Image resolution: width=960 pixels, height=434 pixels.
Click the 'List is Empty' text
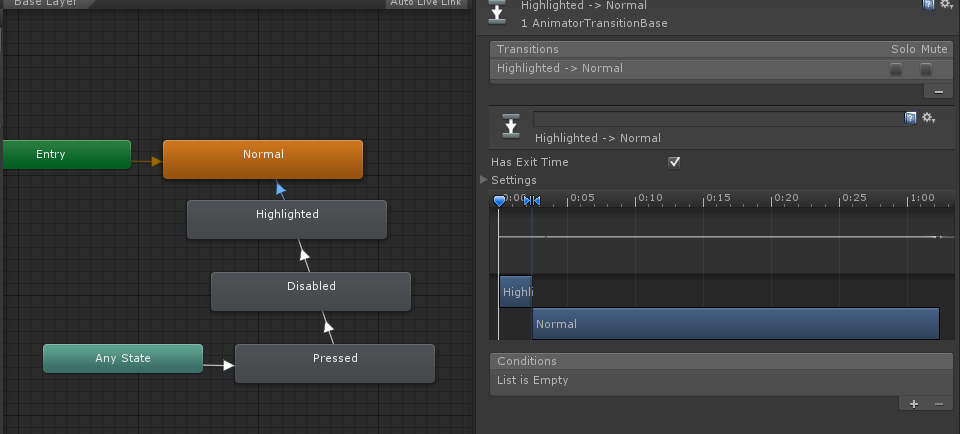pyautogui.click(x=533, y=380)
